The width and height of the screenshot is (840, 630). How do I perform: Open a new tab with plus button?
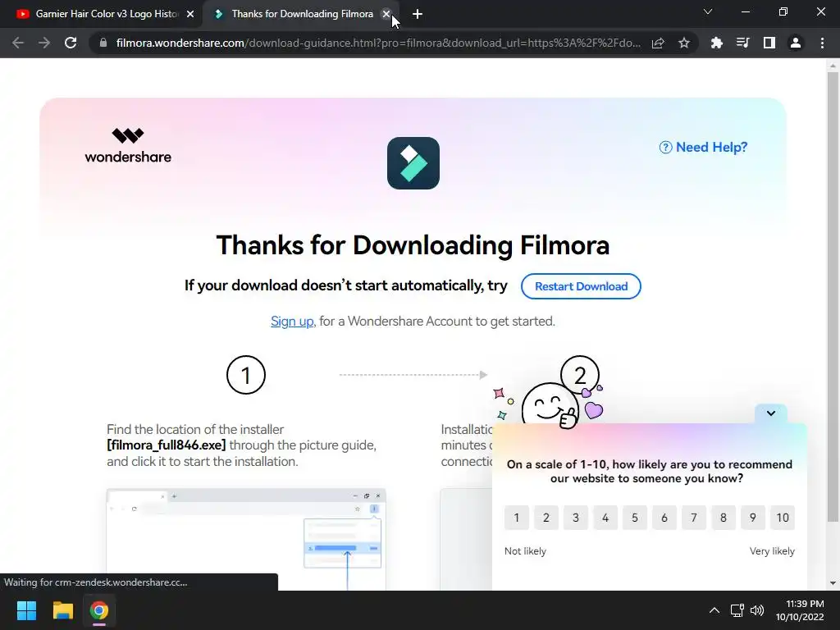click(x=418, y=14)
